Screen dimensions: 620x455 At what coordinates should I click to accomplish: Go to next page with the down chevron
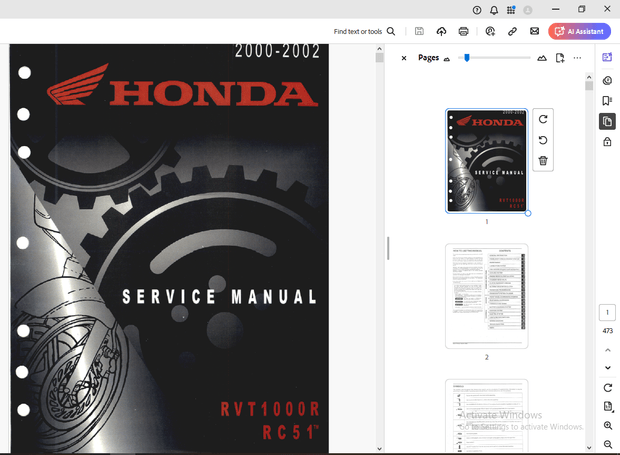[x=608, y=368]
